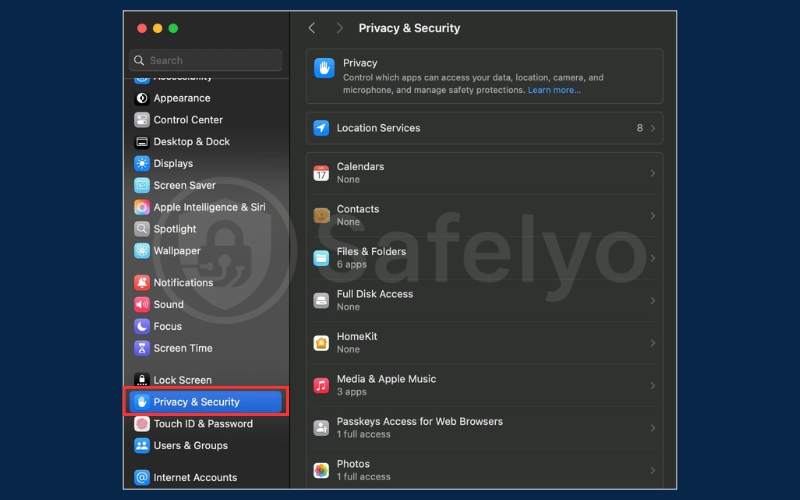The image size is (800, 500).
Task: Select Privacy & Security in sidebar
Action: point(206,402)
